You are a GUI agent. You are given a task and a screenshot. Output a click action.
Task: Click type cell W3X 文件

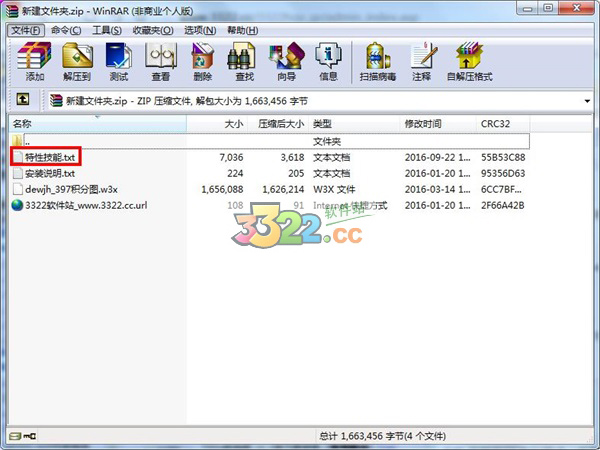click(x=334, y=189)
